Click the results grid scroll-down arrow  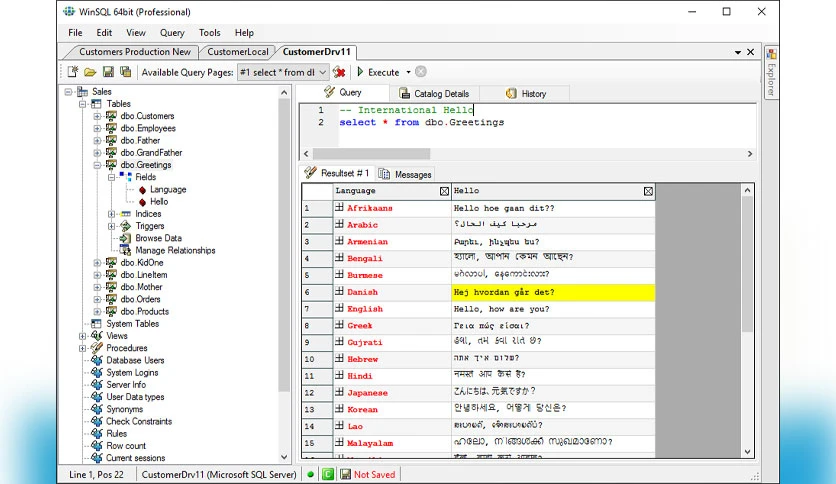point(747,451)
